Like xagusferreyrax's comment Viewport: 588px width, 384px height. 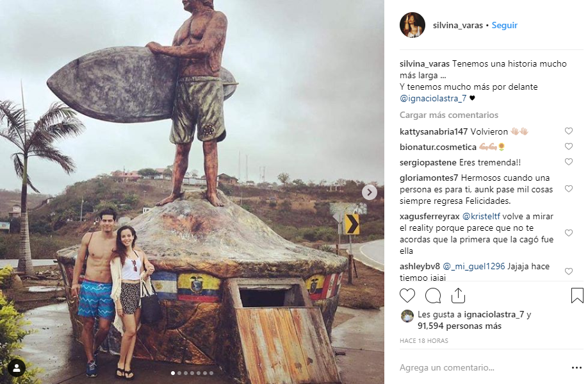click(568, 233)
